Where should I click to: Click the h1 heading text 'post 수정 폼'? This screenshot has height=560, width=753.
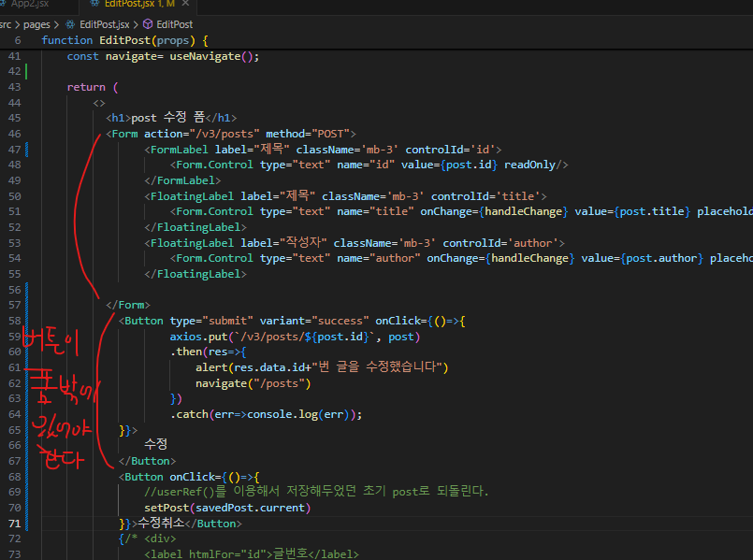tap(168, 118)
